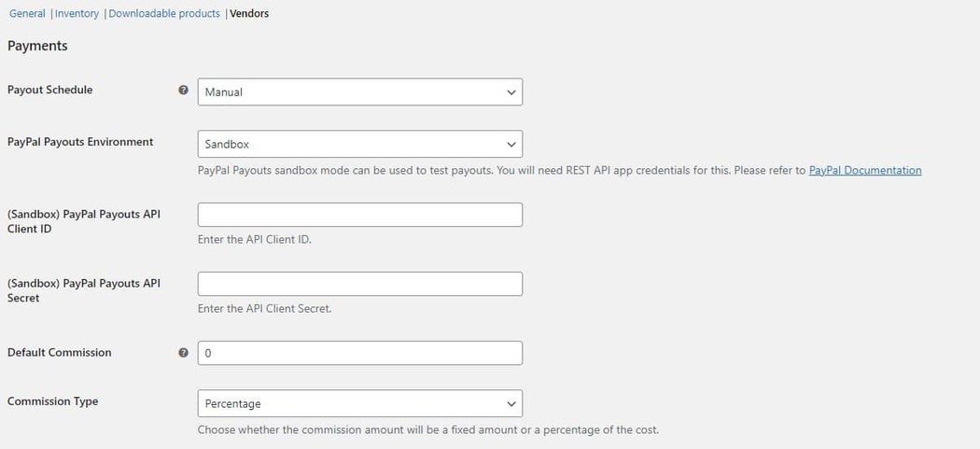Focus the Sandbox API Secret field

[360, 284]
